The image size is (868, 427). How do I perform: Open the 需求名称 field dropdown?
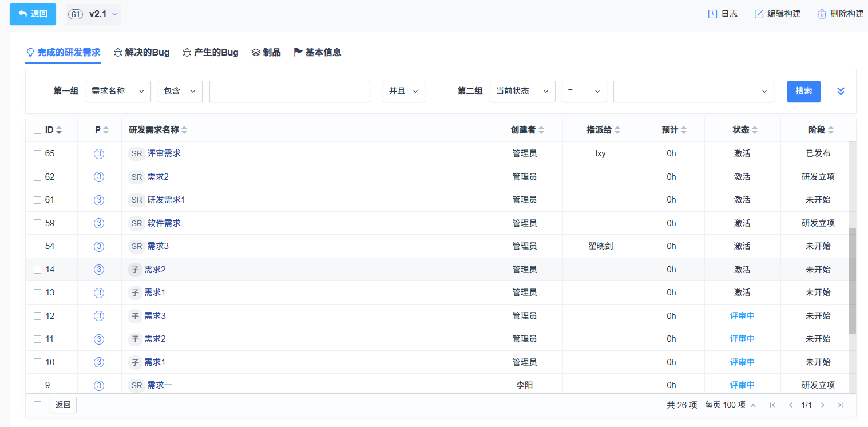pos(118,92)
